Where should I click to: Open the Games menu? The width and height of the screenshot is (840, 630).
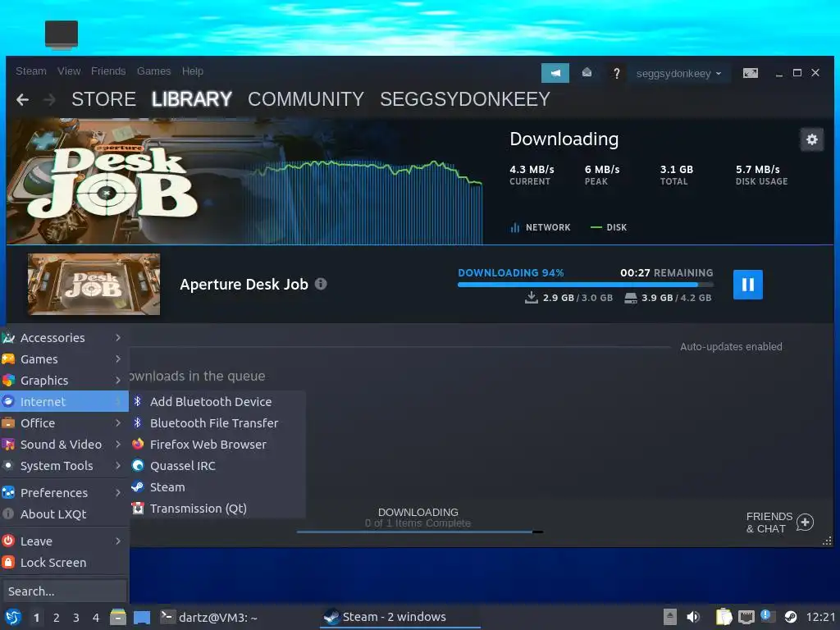click(x=153, y=71)
